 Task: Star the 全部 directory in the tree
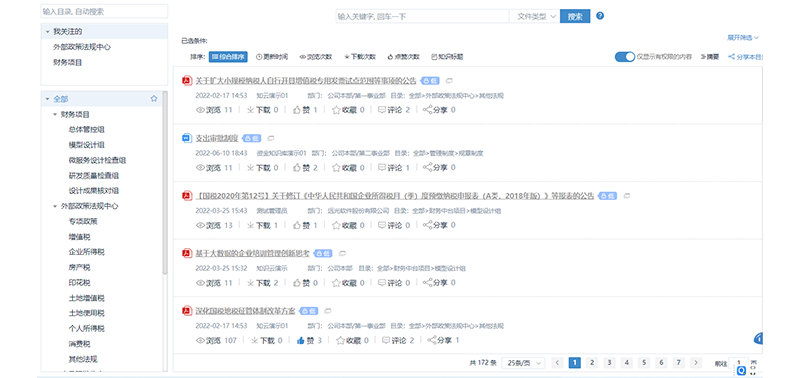154,99
